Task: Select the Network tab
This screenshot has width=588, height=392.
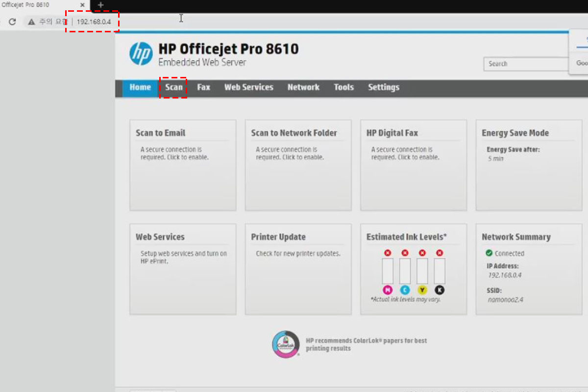Action: coord(303,87)
